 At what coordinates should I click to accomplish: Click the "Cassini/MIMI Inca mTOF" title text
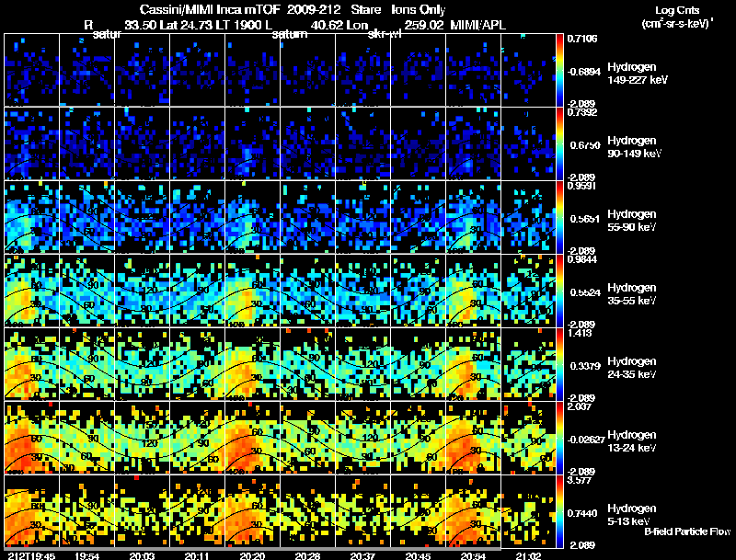[210, 10]
